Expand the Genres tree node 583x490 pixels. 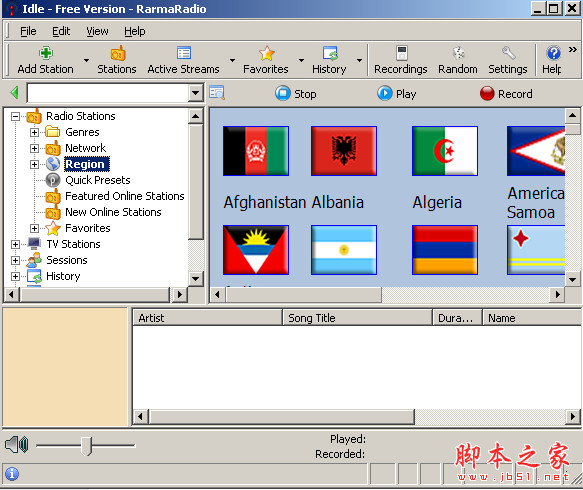(x=34, y=132)
